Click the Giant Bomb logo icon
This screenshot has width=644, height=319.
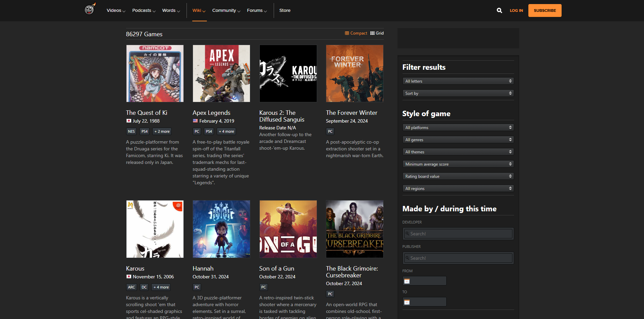point(90,9)
